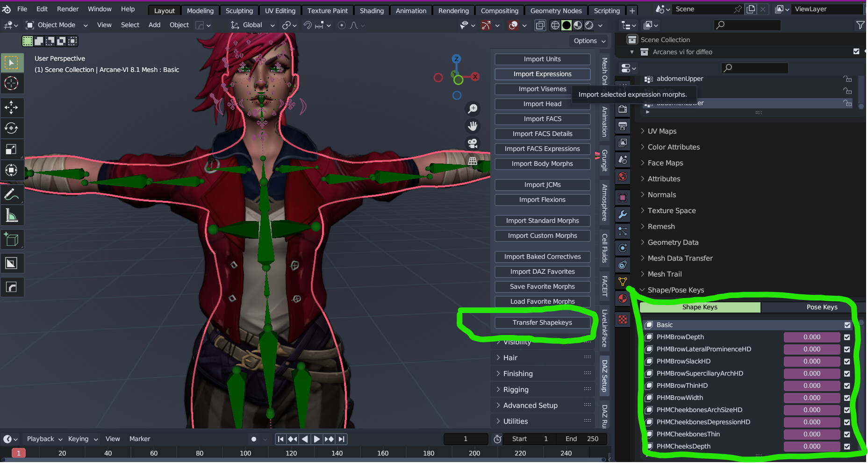Click the viewport zoom magnifier icon

[x=473, y=109]
